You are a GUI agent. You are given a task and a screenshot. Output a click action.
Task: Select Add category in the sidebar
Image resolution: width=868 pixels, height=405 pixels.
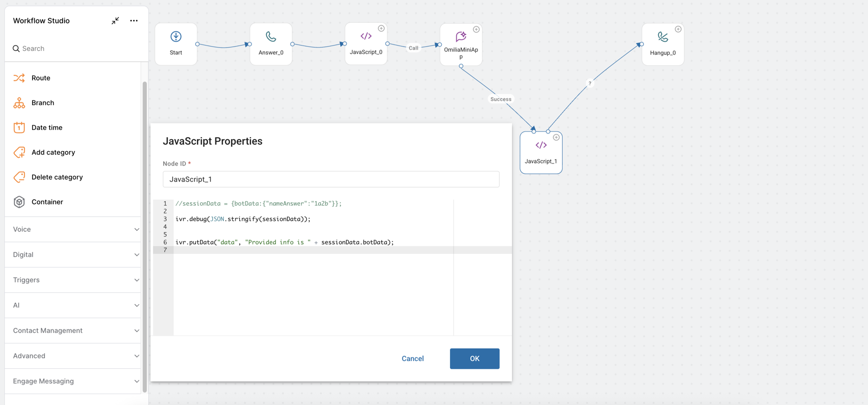[x=53, y=153]
